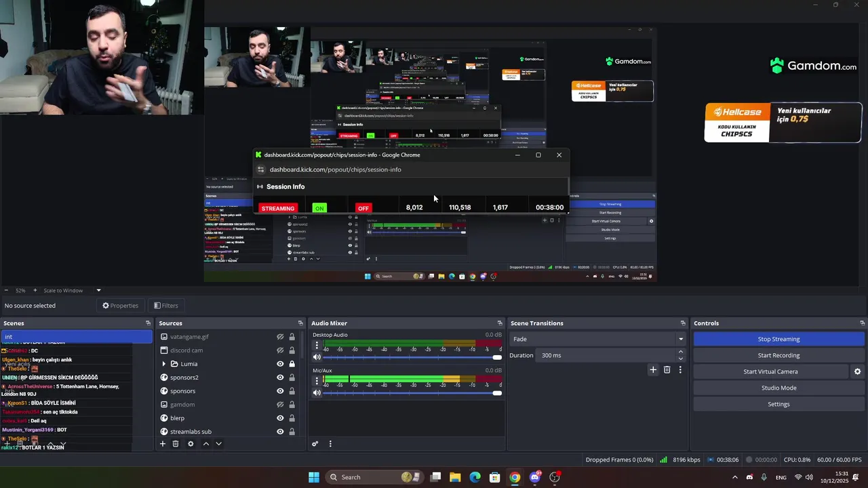Show hidden tray icons chevron

coord(734,477)
